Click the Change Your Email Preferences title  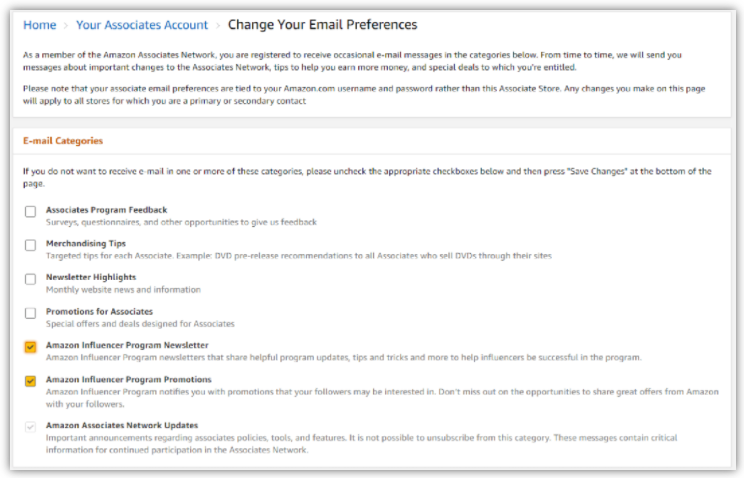[322, 25]
